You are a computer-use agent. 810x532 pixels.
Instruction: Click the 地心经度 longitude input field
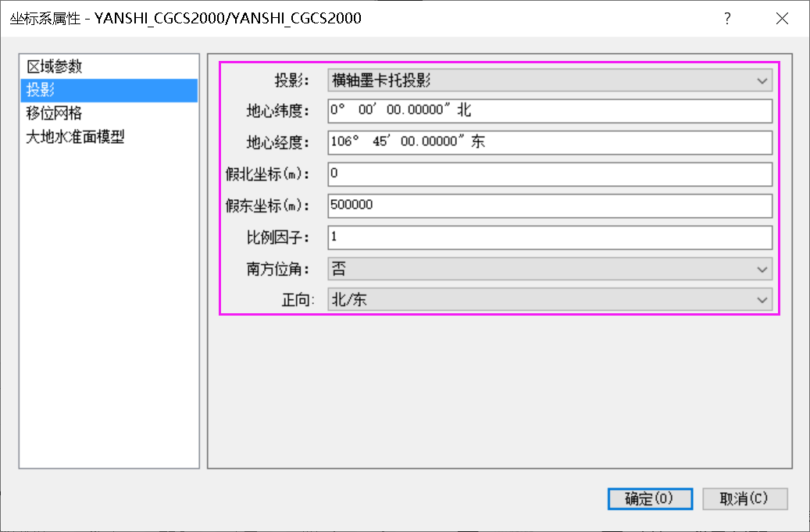[547, 142]
